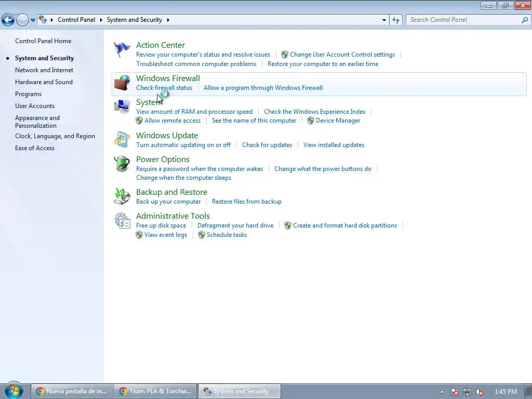Switch to Team PEA & Torchw... Chrome taskbar button
The width and height of the screenshot is (532, 399).
click(155, 391)
